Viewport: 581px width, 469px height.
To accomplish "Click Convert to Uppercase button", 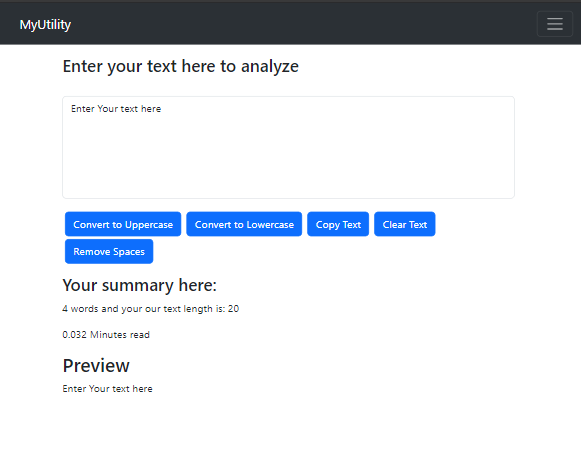I will pos(123,224).
